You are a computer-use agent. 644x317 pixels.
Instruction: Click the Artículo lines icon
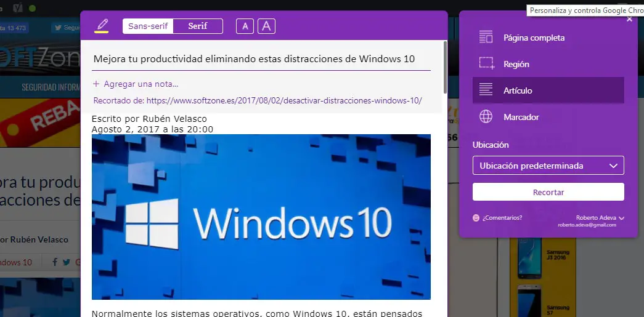(486, 90)
